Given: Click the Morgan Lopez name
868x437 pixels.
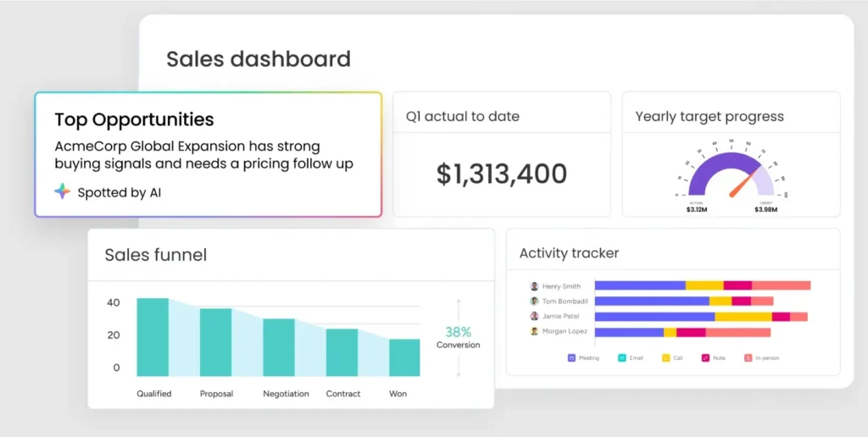Looking at the screenshot, I should point(565,331).
